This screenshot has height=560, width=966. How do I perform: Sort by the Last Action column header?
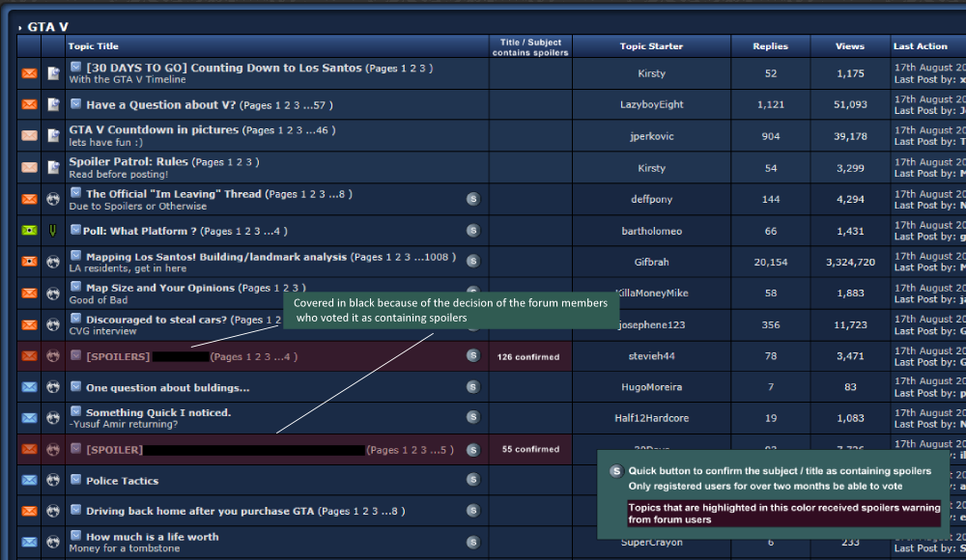point(921,46)
